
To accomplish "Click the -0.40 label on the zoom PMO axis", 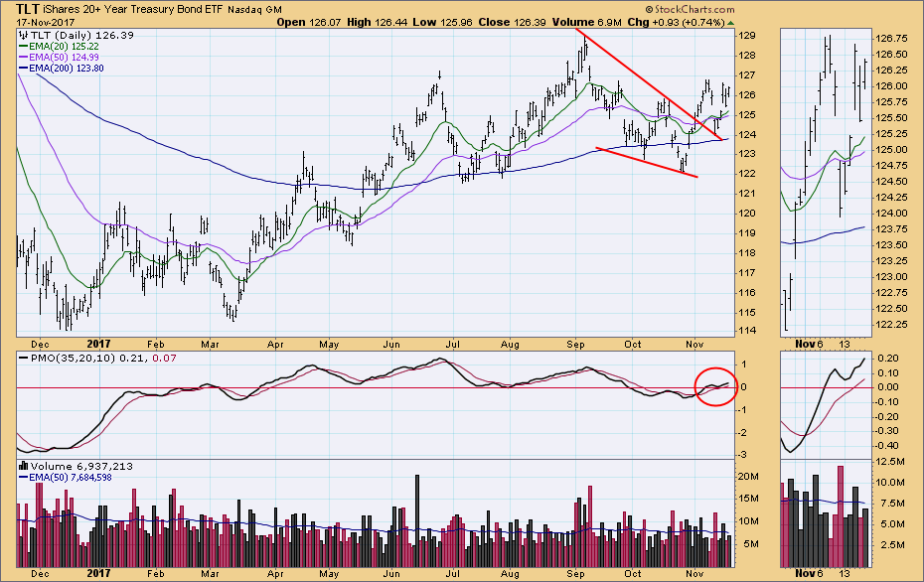I will point(888,446).
